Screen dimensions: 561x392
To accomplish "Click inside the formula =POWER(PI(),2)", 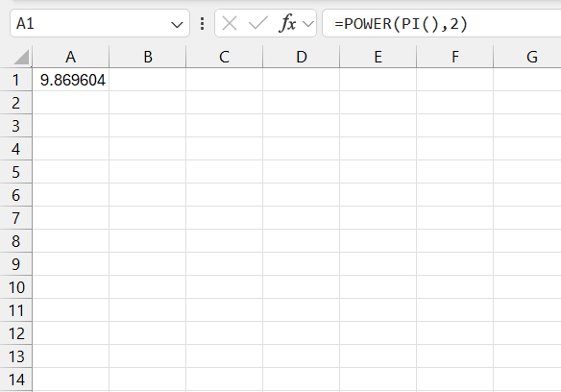I will [x=401, y=24].
